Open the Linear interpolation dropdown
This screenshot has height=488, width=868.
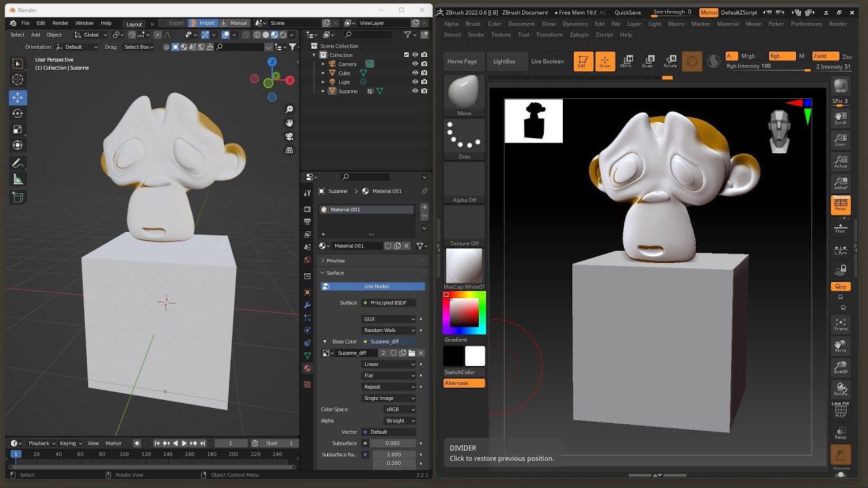[x=389, y=364]
